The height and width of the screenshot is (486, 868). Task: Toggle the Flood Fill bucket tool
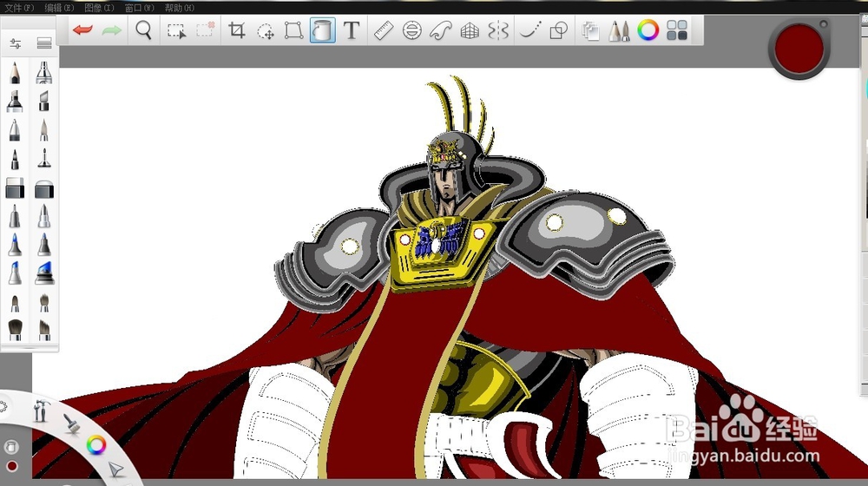(323, 30)
